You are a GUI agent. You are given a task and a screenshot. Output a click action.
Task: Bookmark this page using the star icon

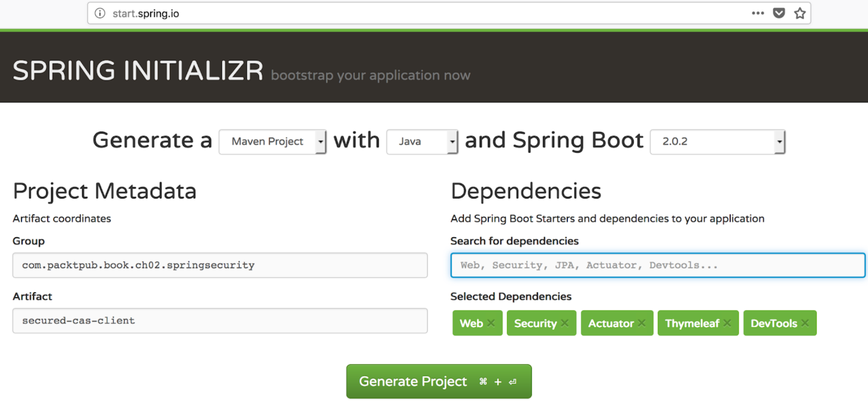tap(799, 13)
